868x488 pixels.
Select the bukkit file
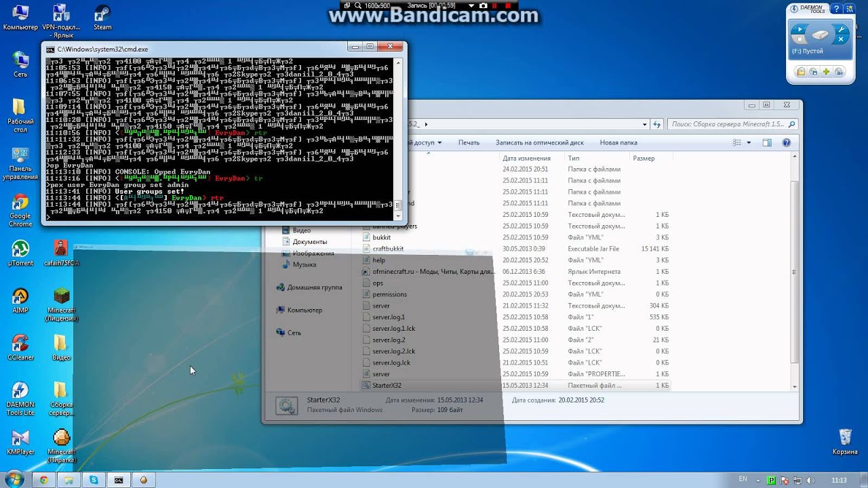pos(381,238)
